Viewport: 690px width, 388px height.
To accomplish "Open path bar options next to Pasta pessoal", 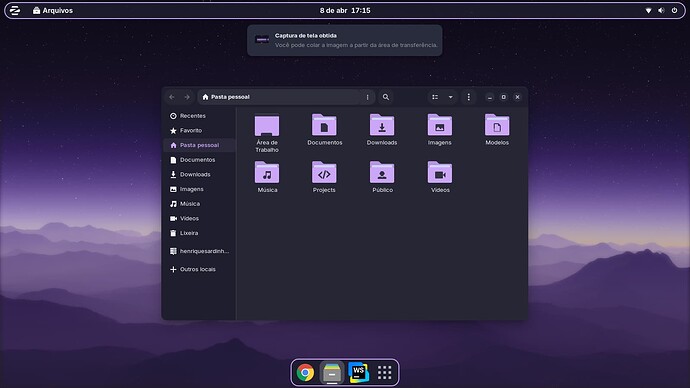I will 367,97.
